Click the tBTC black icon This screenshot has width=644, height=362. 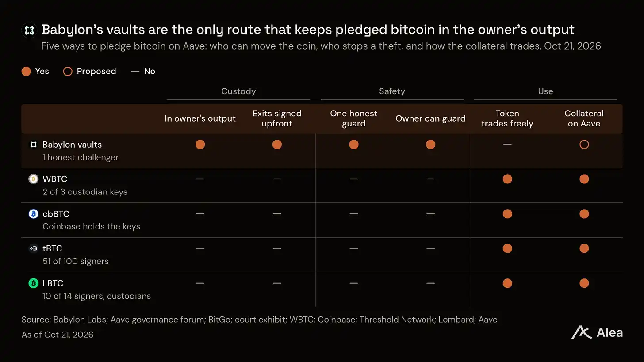33,248
